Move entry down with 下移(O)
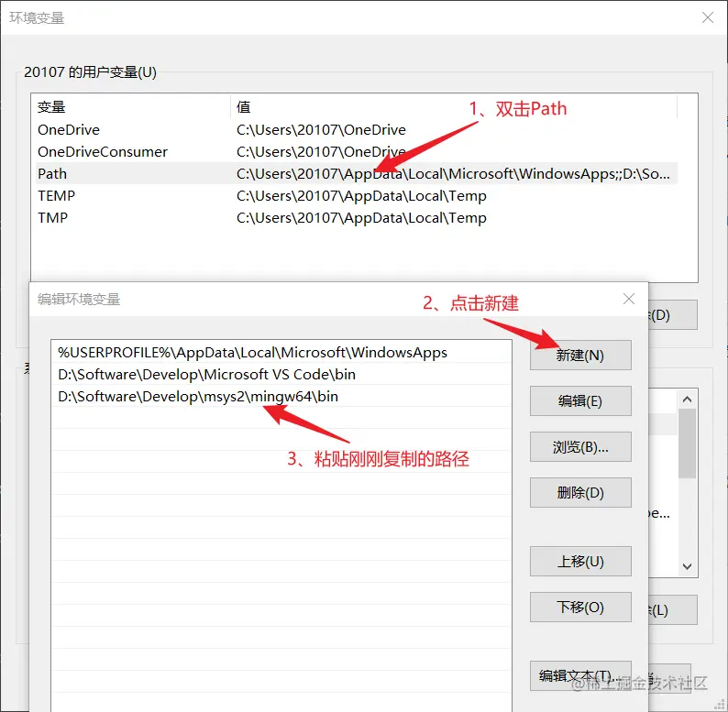Screen dimensions: 728x712 click(580, 607)
